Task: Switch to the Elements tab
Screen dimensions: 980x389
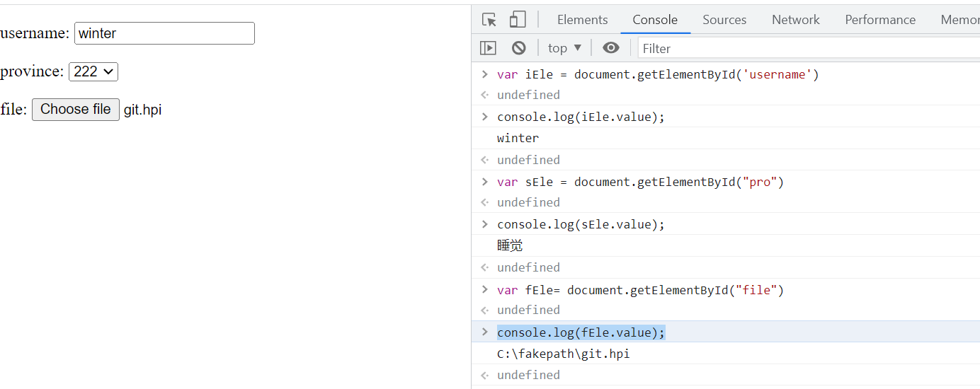Action: pyautogui.click(x=582, y=20)
